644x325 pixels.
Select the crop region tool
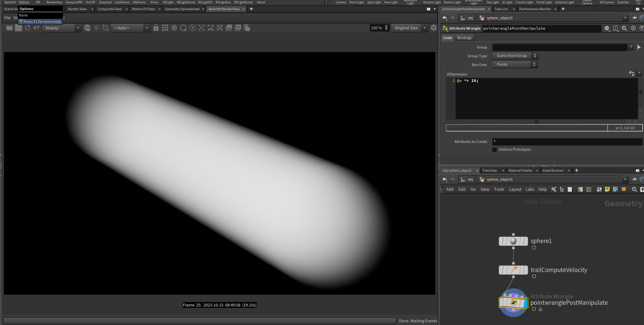[105, 28]
